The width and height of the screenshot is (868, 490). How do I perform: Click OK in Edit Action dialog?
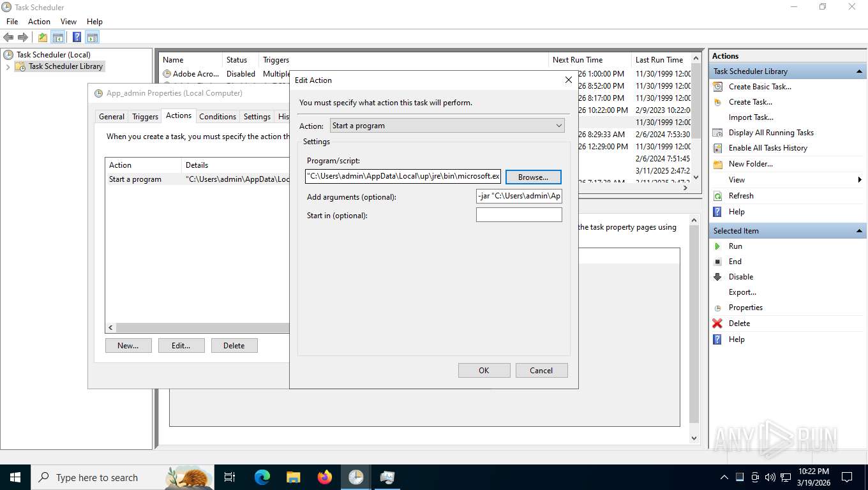click(484, 370)
